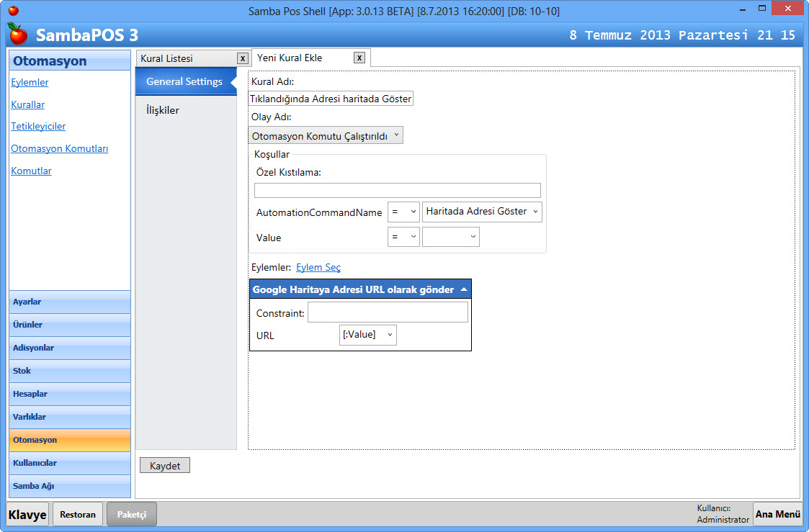Close the Kural Listesi tab
The image size is (809, 532).
(243, 58)
